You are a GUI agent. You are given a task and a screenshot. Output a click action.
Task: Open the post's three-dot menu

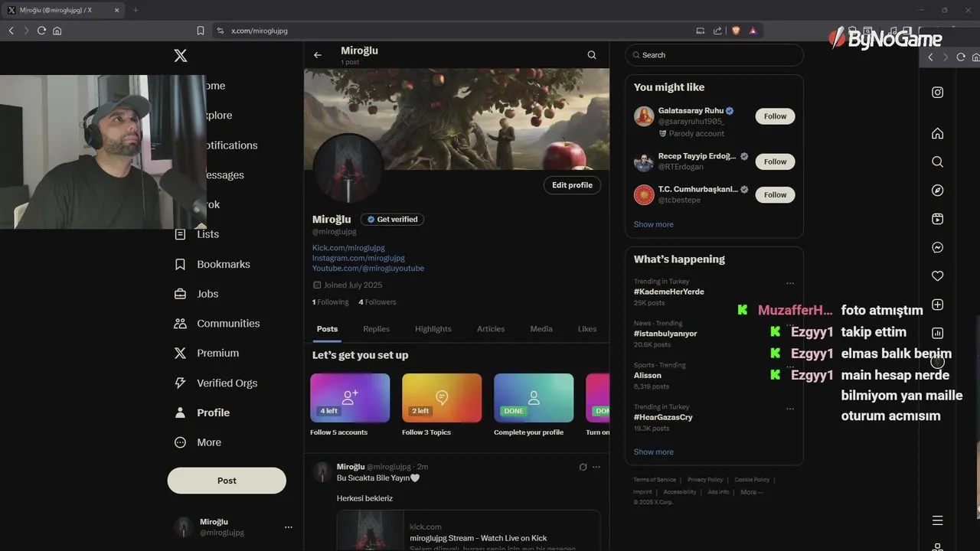(x=596, y=467)
